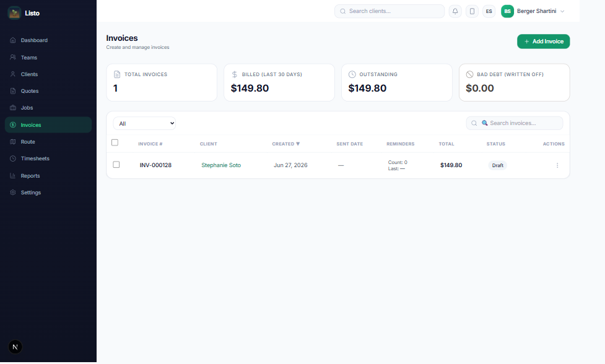Click the Reminders column header
Screen dimensions: 605x364
pyautogui.click(x=401, y=144)
